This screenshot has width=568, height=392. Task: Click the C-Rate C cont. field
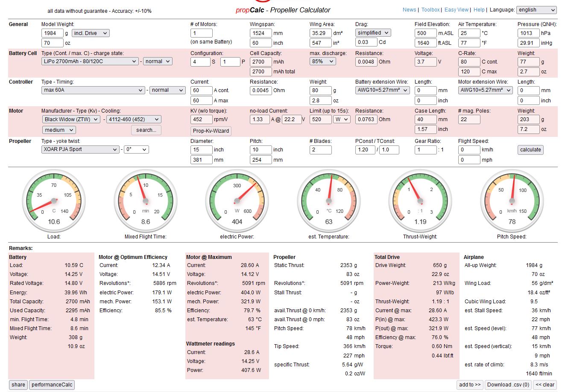[469, 61]
